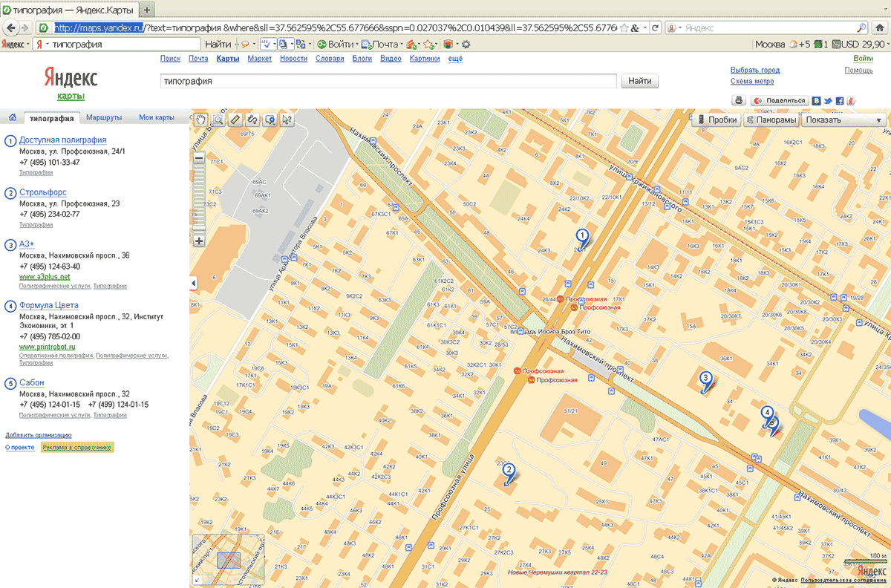Toggle the Панорамы street view layer
This screenshot has width=891, height=588.
coord(771,120)
